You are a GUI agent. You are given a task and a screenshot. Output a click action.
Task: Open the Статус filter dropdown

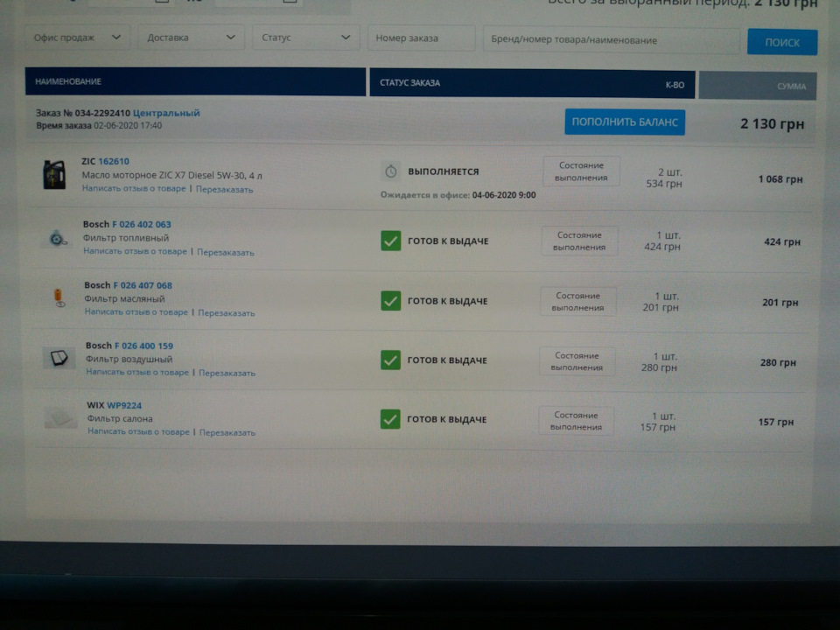[305, 38]
